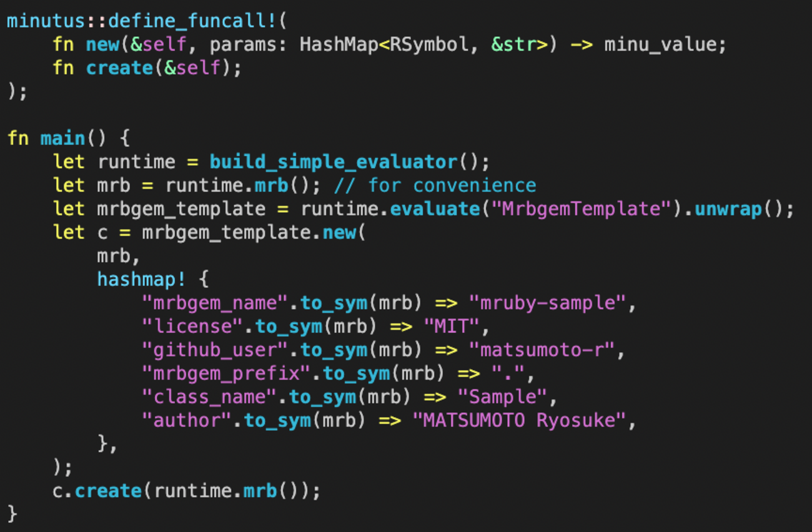Select the "matsumoto-r" string value
This screenshot has height=532, width=812.
(x=542, y=350)
